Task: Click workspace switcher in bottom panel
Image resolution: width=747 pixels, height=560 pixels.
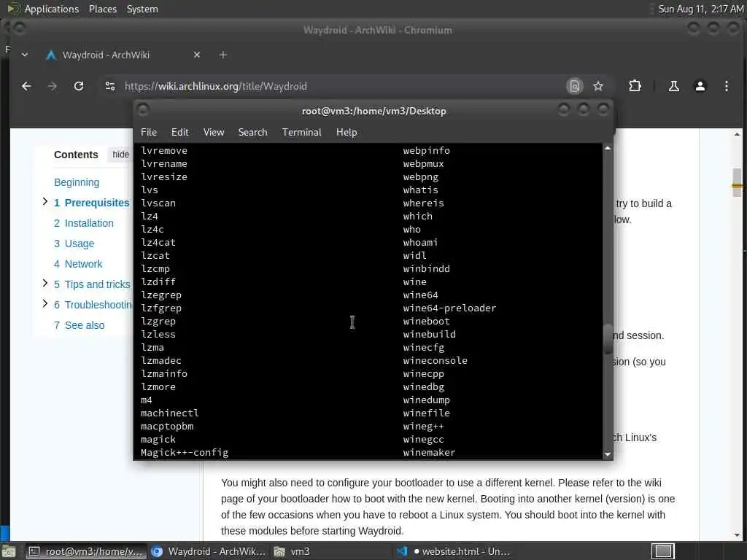Action: tap(662, 551)
